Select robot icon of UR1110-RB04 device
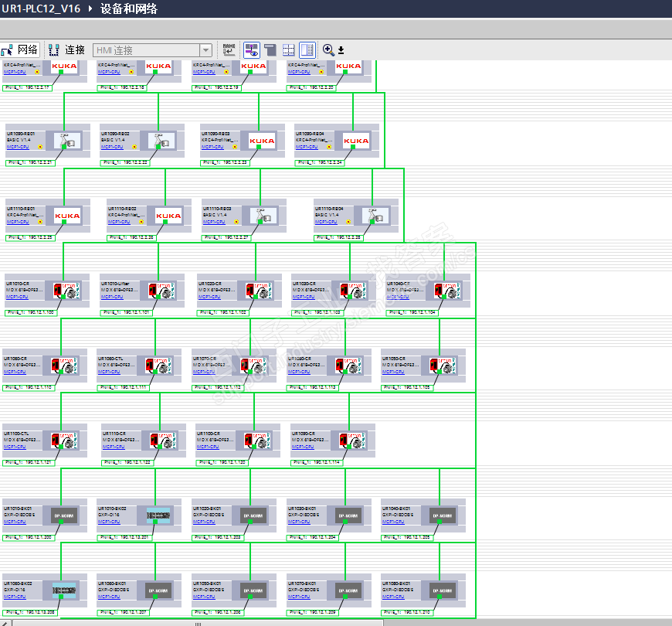 click(x=375, y=216)
